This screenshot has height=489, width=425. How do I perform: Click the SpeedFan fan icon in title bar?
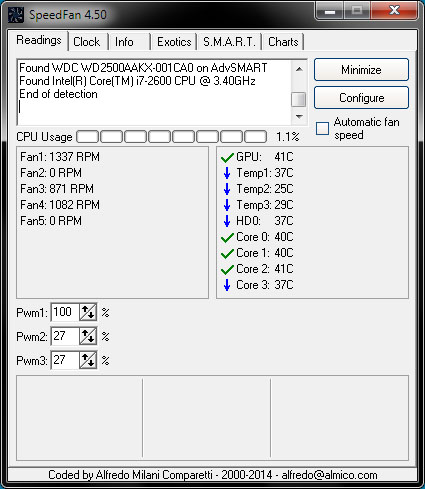pos(15,15)
